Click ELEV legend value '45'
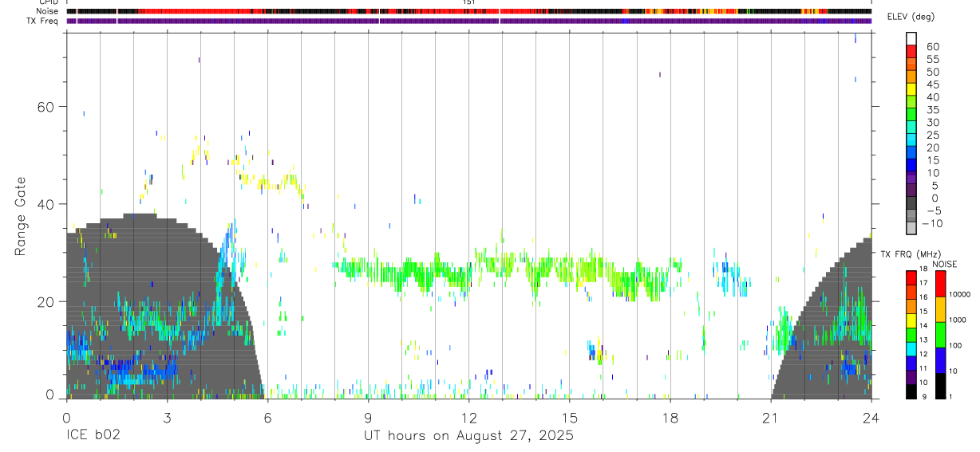Image resolution: width=980 pixels, height=452 pixels. [x=931, y=85]
